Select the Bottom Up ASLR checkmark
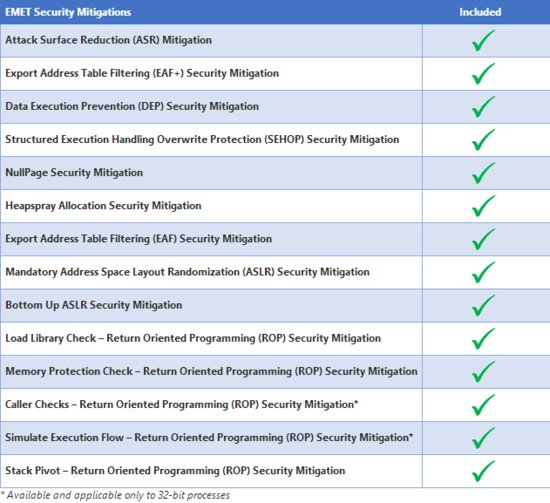 483,306
